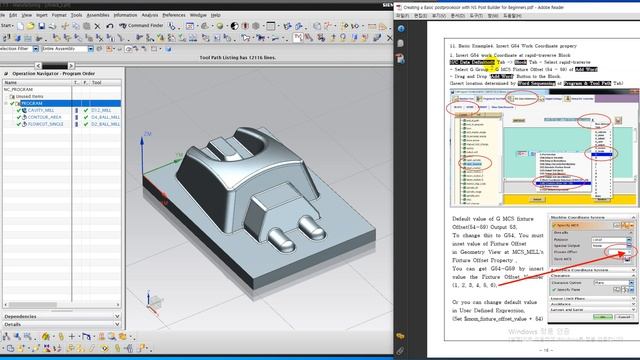
Task: Click the D2_BALL_MILL tool cell
Action: click(x=105, y=124)
